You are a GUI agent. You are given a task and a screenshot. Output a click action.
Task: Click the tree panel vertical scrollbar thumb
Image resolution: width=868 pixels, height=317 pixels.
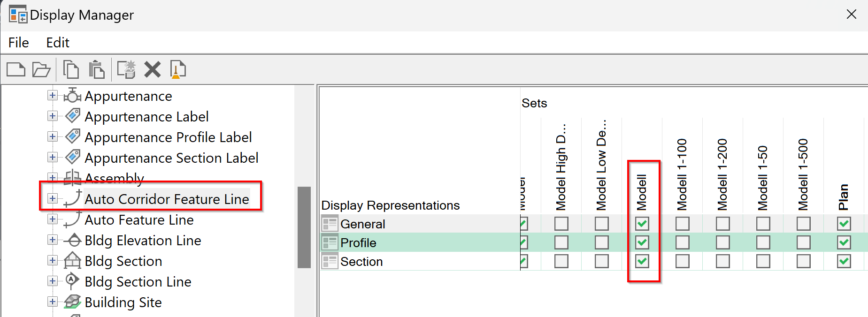[304, 227]
